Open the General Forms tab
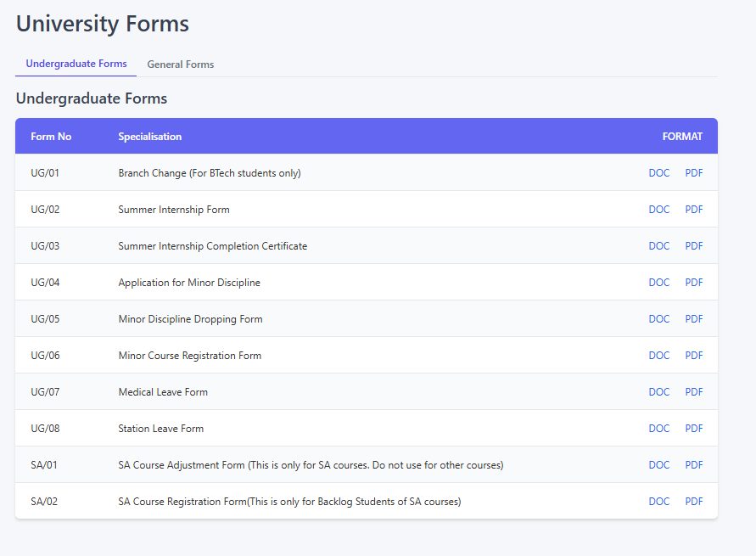The image size is (756, 556). (181, 65)
